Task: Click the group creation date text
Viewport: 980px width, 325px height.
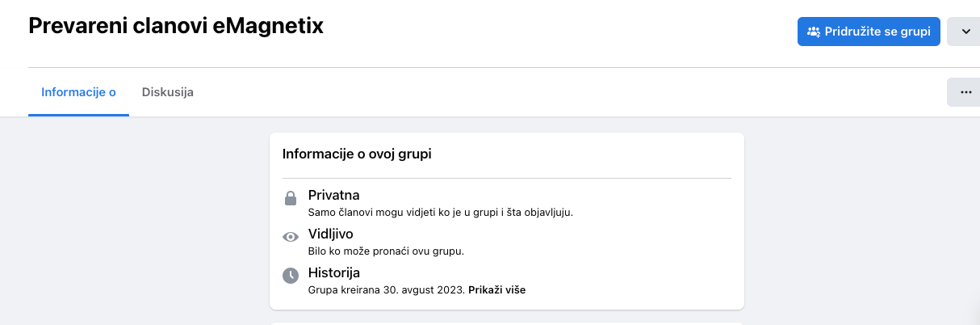Action: coord(387,289)
